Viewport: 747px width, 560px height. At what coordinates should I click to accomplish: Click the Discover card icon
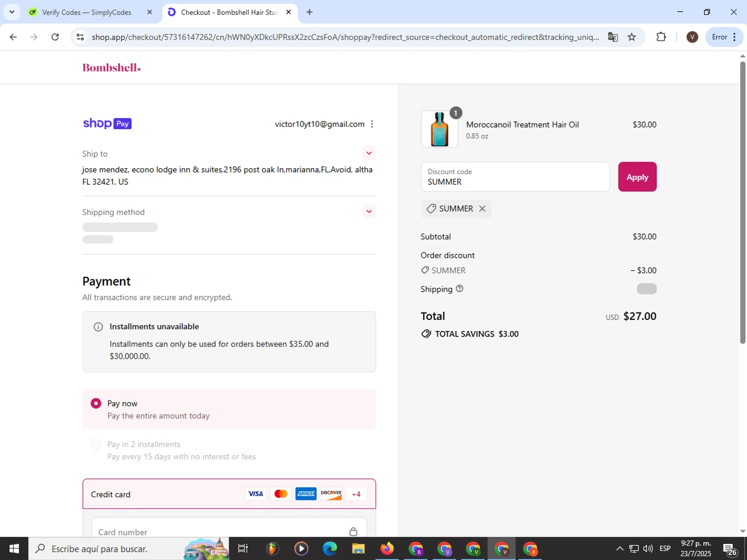(x=331, y=494)
